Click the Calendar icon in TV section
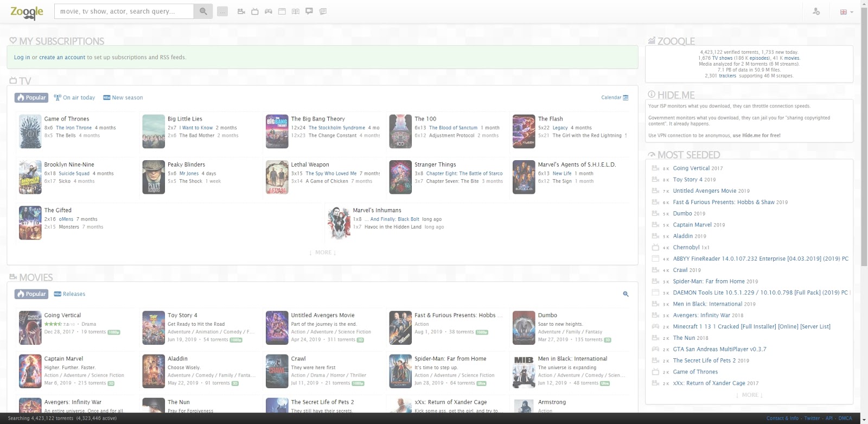This screenshot has height=424, width=868. point(626,98)
